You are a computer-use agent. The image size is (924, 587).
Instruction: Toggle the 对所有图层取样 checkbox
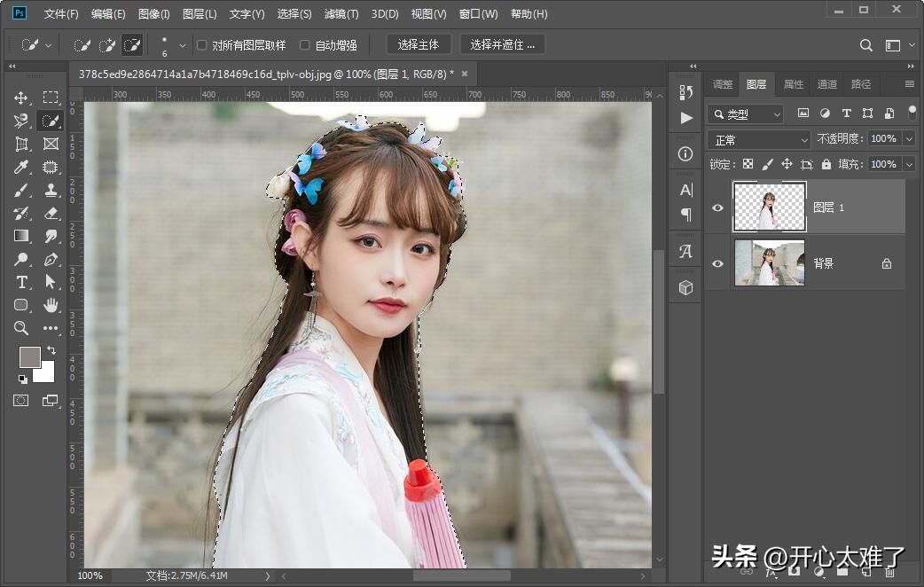pos(201,44)
